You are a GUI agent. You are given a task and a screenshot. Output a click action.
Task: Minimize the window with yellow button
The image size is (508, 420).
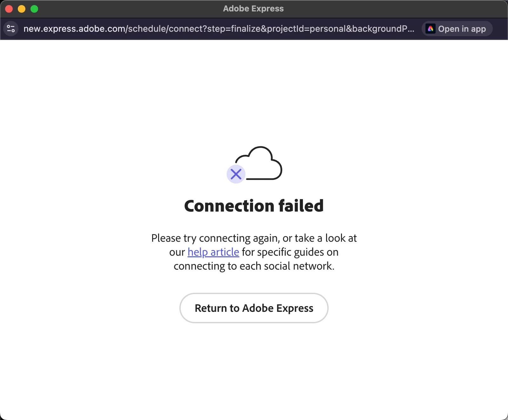(x=22, y=9)
